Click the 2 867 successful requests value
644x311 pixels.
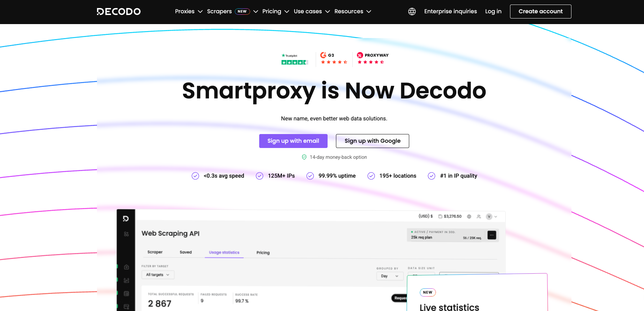[159, 304]
